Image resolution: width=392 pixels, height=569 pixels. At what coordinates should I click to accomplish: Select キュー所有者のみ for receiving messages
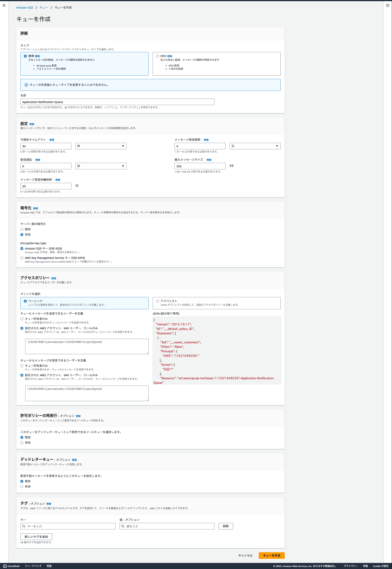coord(22,366)
